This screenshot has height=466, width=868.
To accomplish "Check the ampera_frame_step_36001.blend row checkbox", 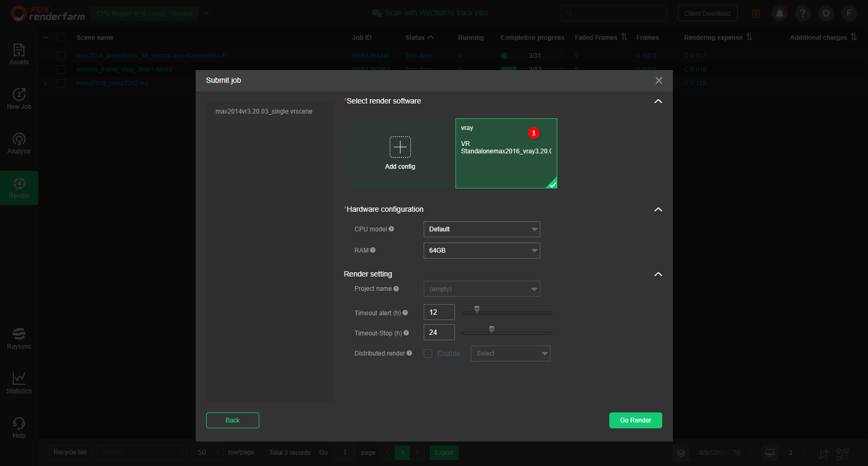I will click(x=61, y=70).
